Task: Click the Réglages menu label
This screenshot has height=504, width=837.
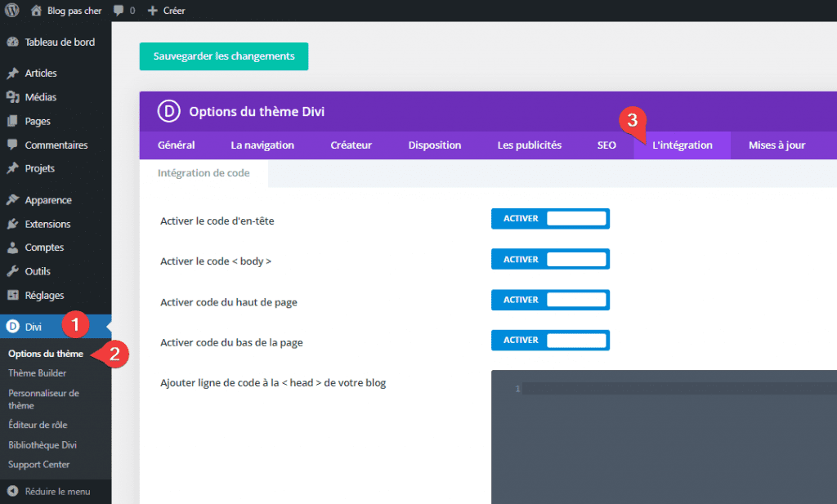Action: point(44,296)
